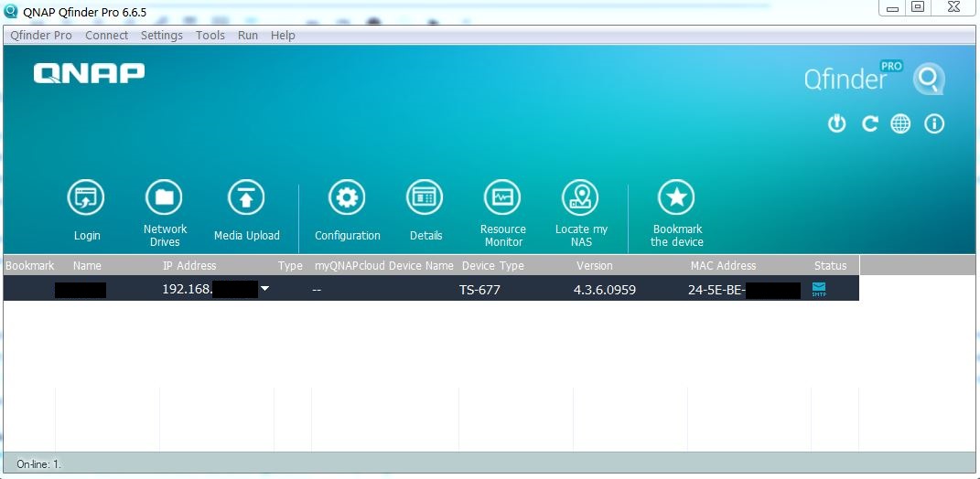The width and height of the screenshot is (980, 479).
Task: Sort by Bookmark column header
Action: tap(30, 265)
